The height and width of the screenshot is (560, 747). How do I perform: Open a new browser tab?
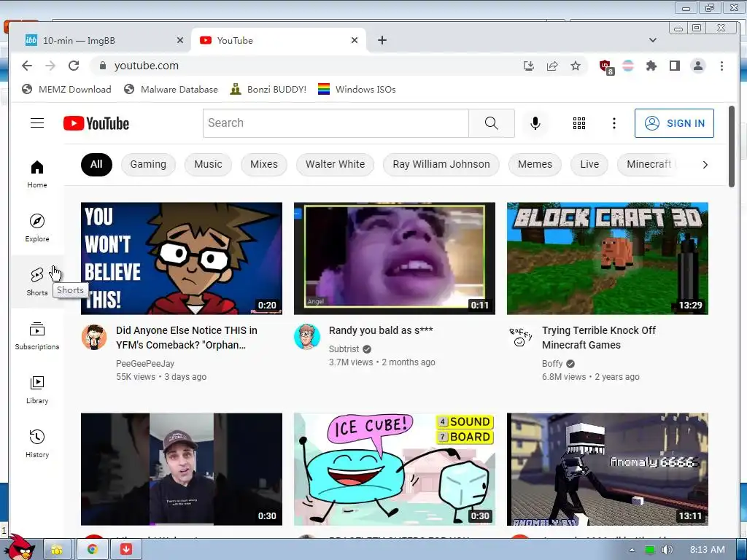tap(382, 41)
